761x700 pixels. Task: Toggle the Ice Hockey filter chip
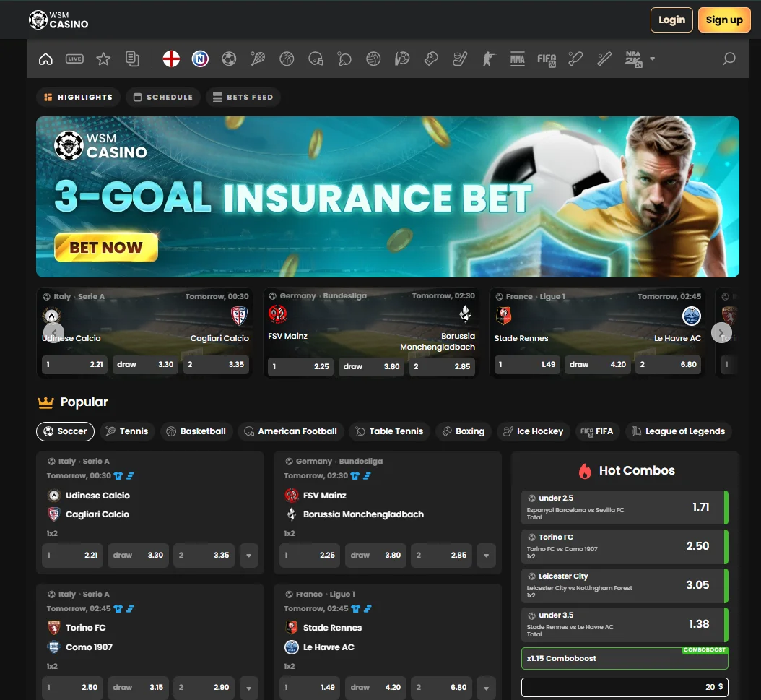pyautogui.click(x=533, y=431)
